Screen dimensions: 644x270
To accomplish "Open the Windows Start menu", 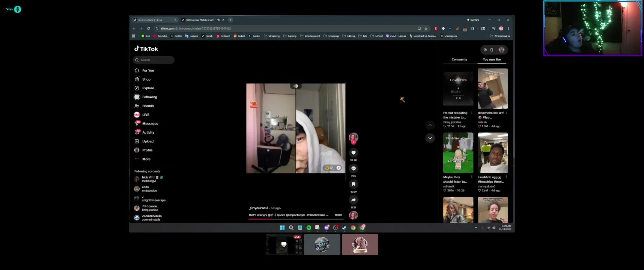I will (x=282, y=228).
